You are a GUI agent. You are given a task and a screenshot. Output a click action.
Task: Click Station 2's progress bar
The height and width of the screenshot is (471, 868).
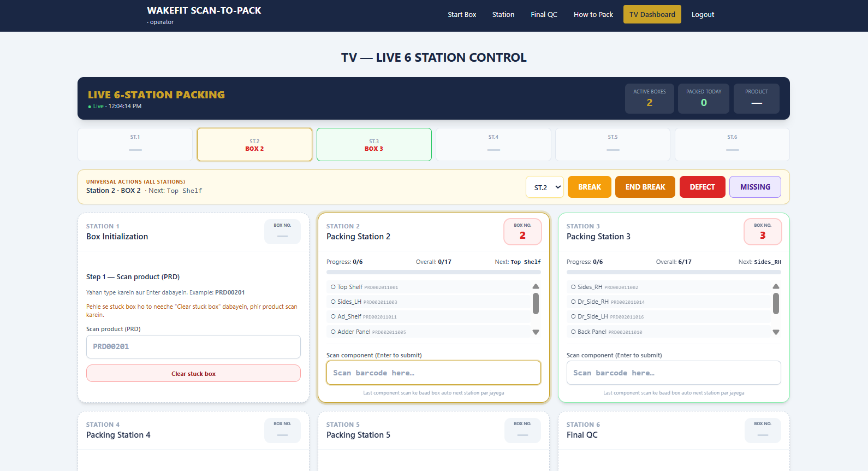433,272
